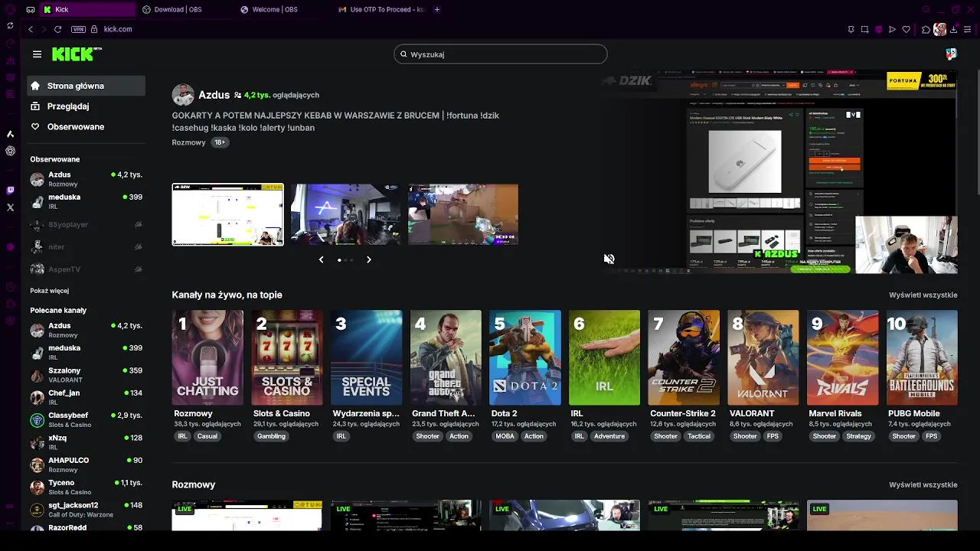
Task: Reload the current page
Action: click(x=57, y=29)
